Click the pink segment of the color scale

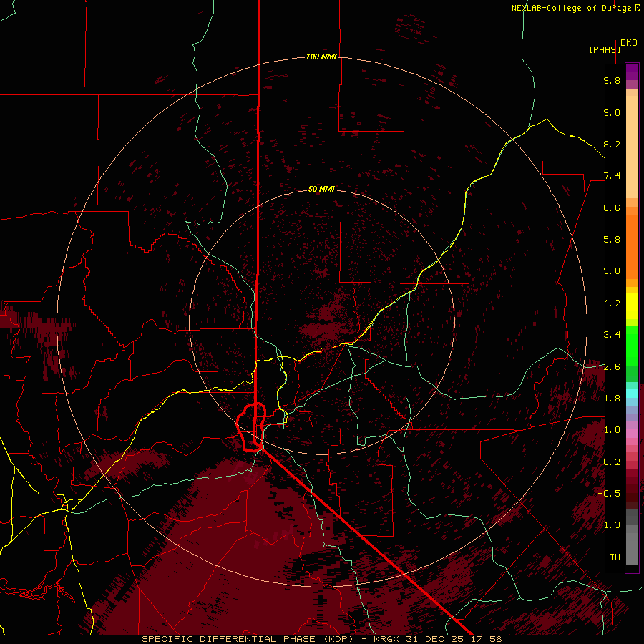click(632, 434)
